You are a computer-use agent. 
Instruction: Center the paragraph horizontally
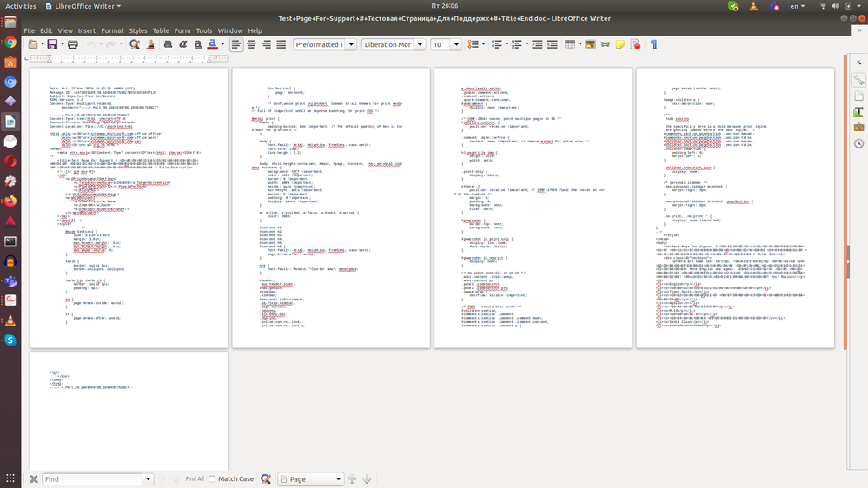tap(251, 44)
